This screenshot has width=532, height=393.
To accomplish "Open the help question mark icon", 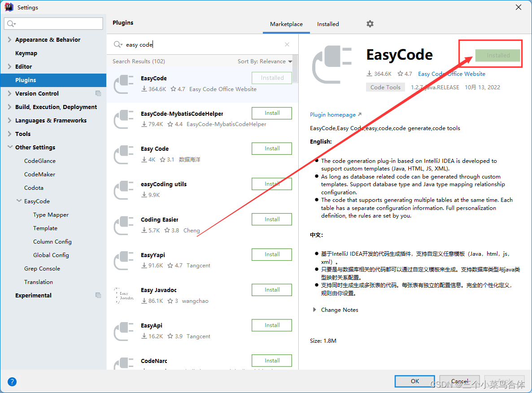I will [12, 382].
